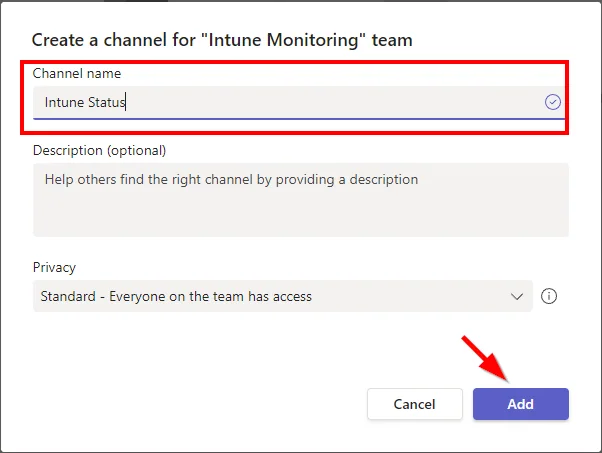Click the Add button
602x453 pixels.
coord(521,404)
